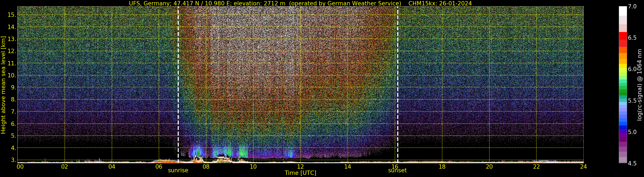Click the '24' time axis tick label
This screenshot has height=177, width=644.
point(583,166)
